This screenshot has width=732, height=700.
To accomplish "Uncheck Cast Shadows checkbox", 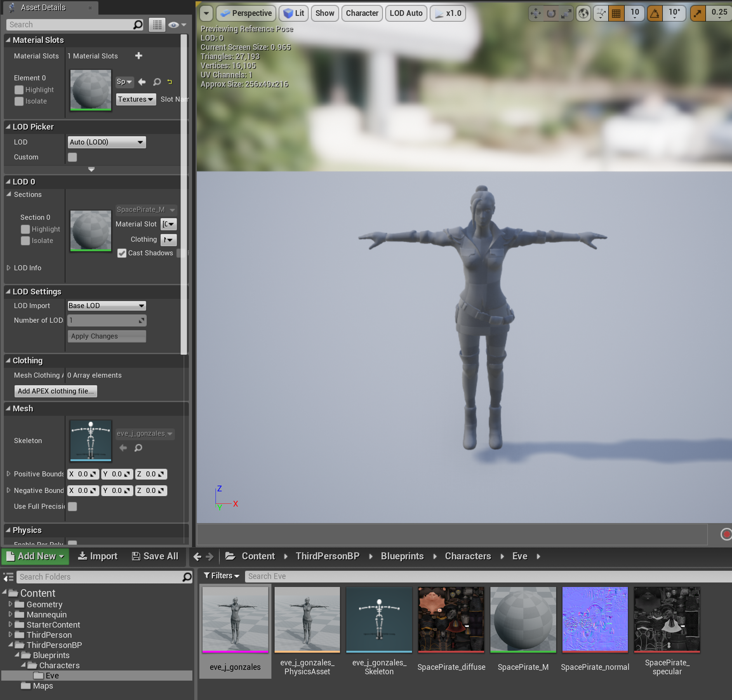I will [x=122, y=253].
